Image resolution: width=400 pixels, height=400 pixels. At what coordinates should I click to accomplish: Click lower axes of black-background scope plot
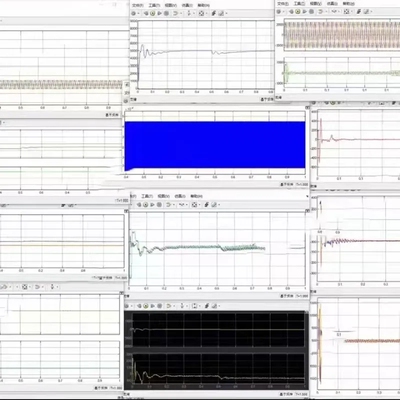218,368
